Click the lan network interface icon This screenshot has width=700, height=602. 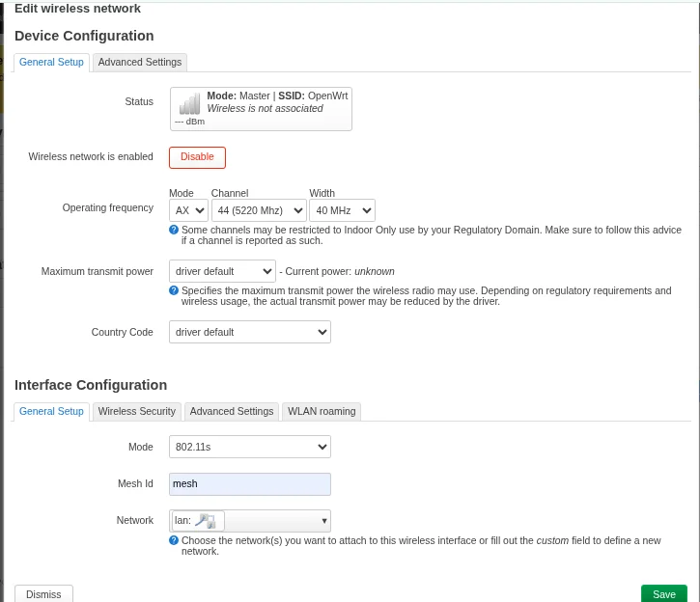206,520
